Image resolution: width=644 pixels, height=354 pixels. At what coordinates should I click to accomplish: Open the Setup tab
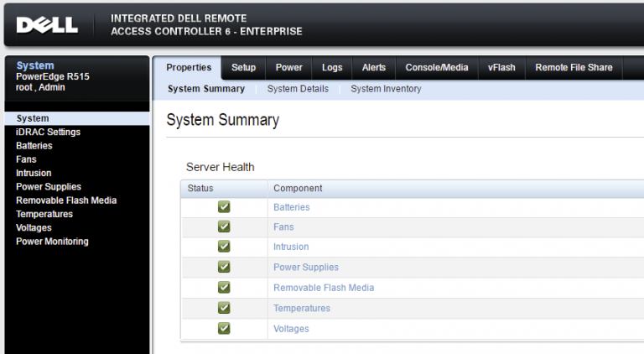click(243, 68)
